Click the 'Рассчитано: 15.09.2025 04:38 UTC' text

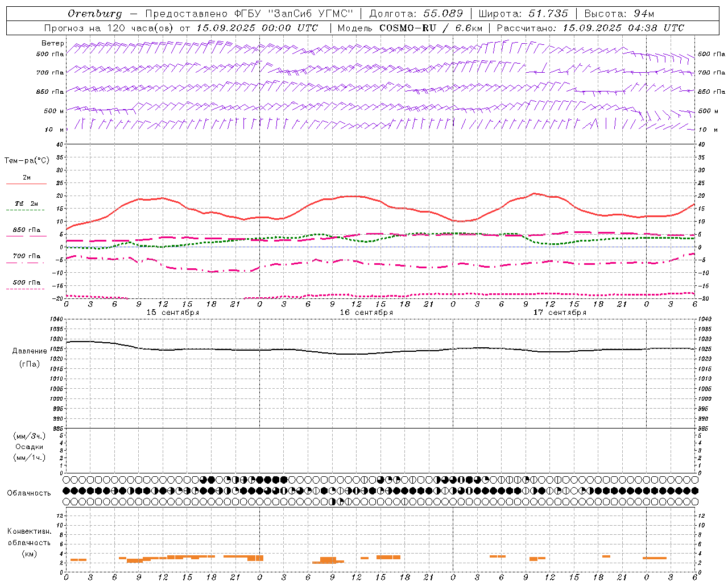coord(590,28)
